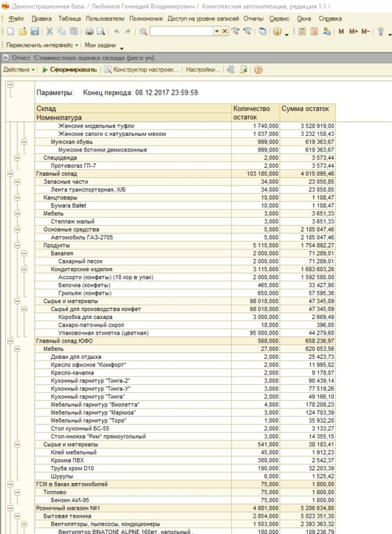Click the M+ memory add button

pyautogui.click(x=353, y=31)
